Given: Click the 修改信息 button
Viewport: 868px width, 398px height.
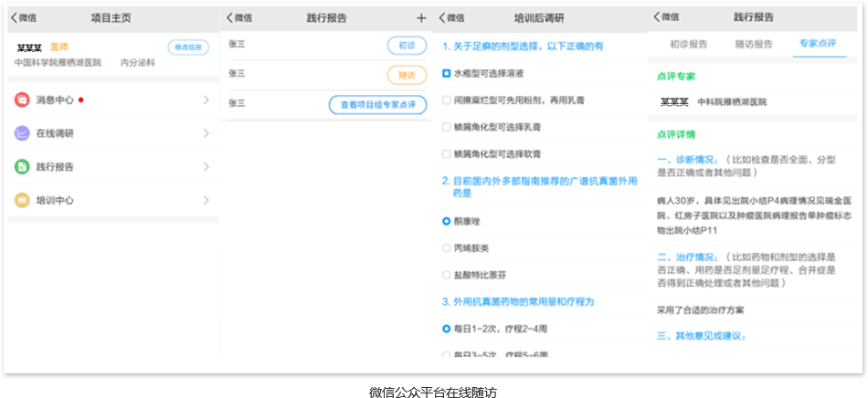Looking at the screenshot, I should [x=187, y=47].
